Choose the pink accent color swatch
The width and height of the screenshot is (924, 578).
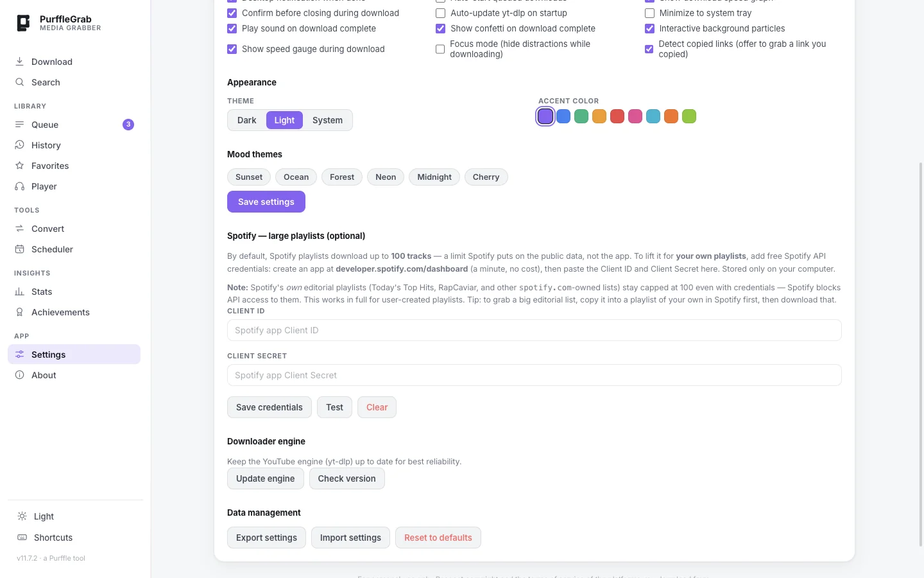(x=635, y=116)
